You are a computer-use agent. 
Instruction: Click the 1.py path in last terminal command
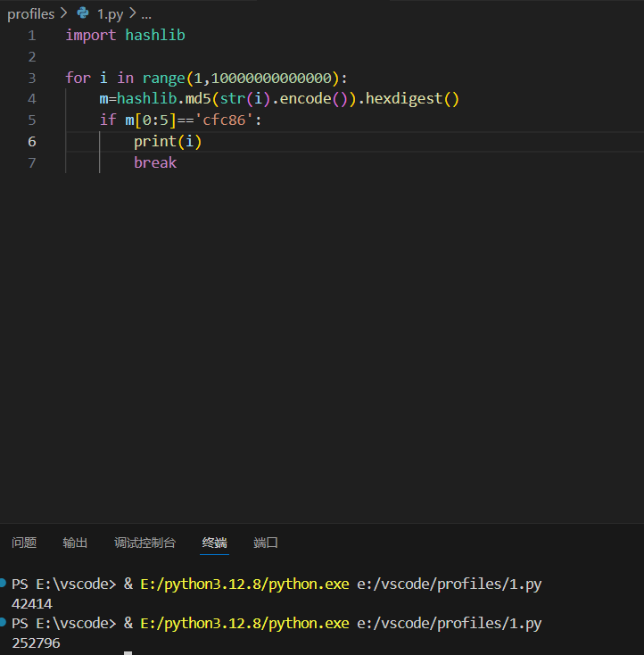point(449,623)
